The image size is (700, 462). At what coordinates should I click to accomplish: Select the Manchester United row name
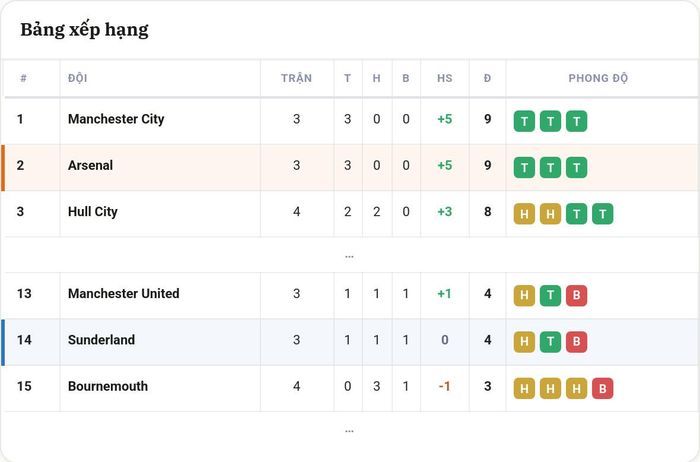(124, 294)
